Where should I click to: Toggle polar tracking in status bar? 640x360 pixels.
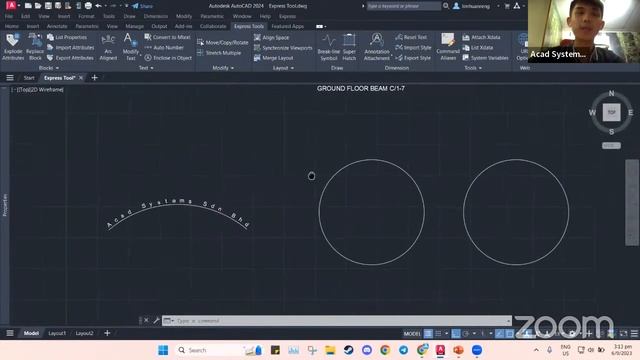tap(466, 333)
